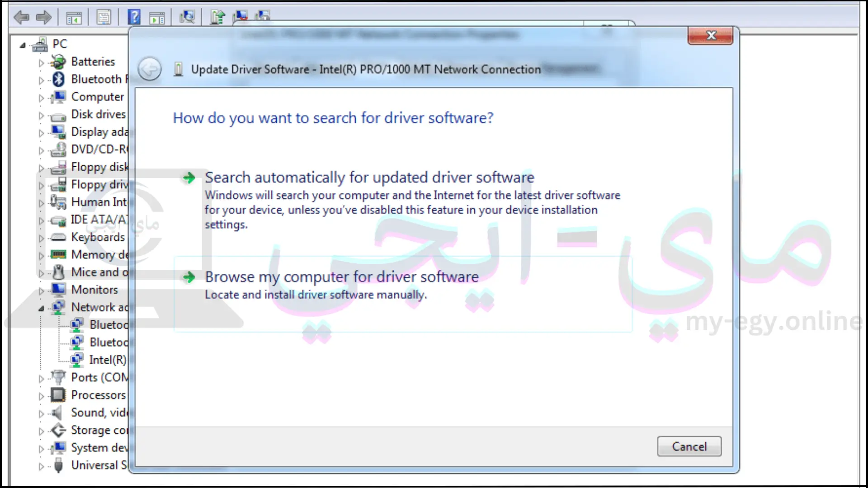Select the Disk drives category icon

58,117
